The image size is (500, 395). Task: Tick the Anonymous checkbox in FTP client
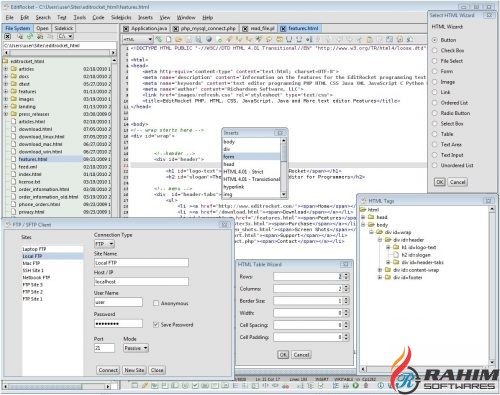156,303
